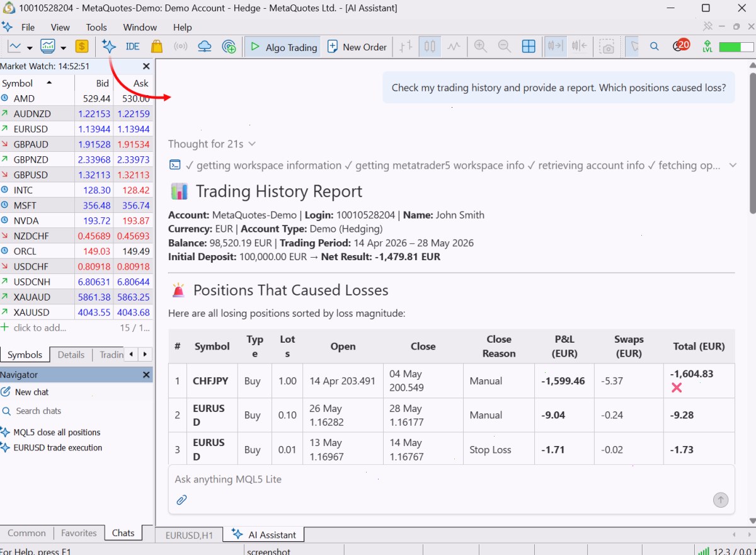
Task: Open the Market shopping bag icon
Action: (156, 47)
